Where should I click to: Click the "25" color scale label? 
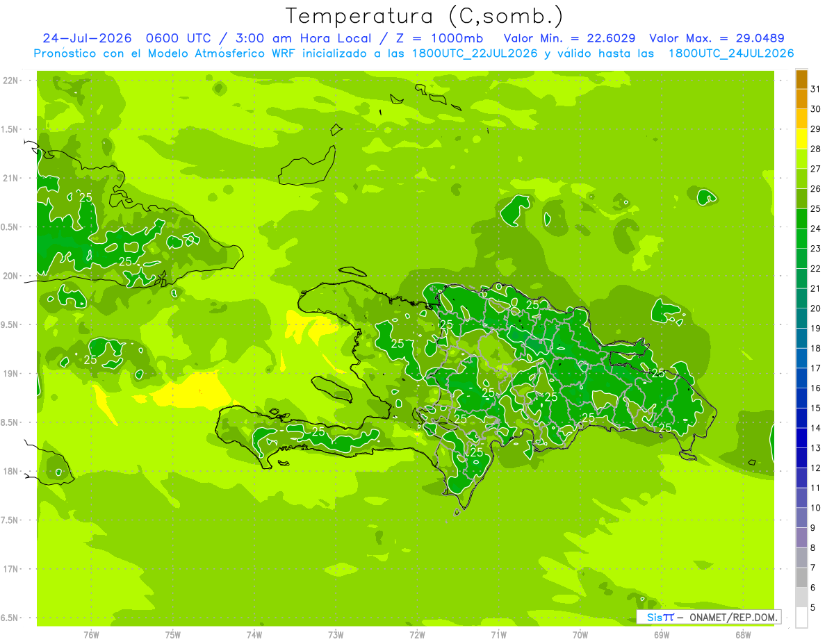(x=816, y=208)
